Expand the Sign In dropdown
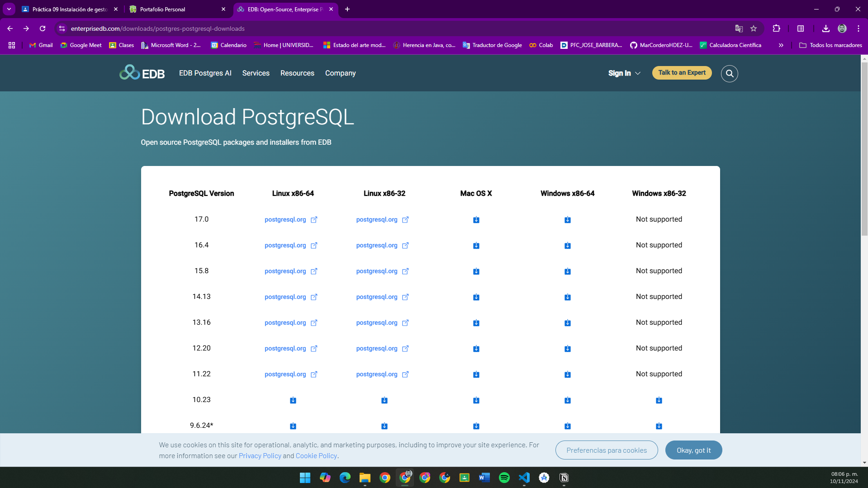The width and height of the screenshot is (868, 488). (x=624, y=73)
